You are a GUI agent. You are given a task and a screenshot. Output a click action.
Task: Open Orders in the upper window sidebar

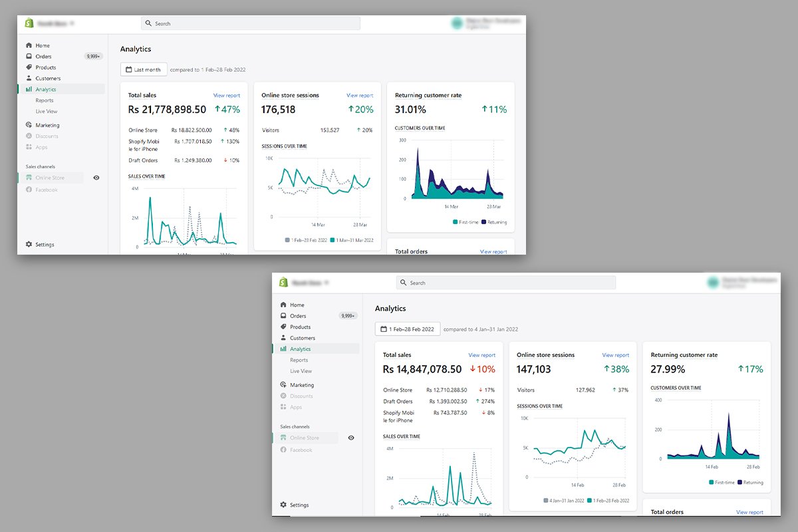pos(43,57)
